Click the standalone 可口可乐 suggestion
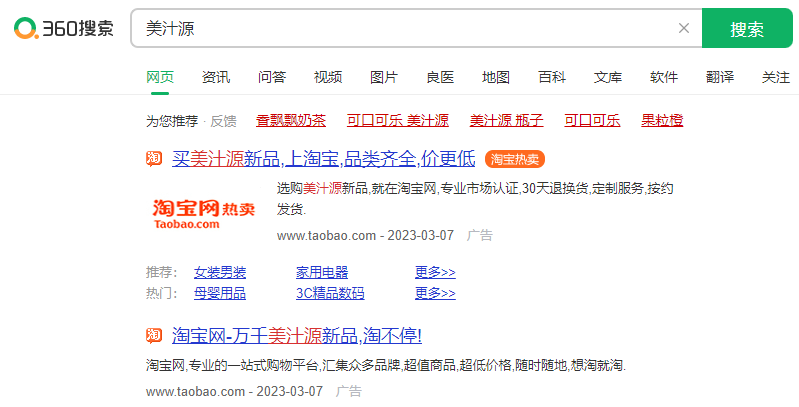 (592, 121)
